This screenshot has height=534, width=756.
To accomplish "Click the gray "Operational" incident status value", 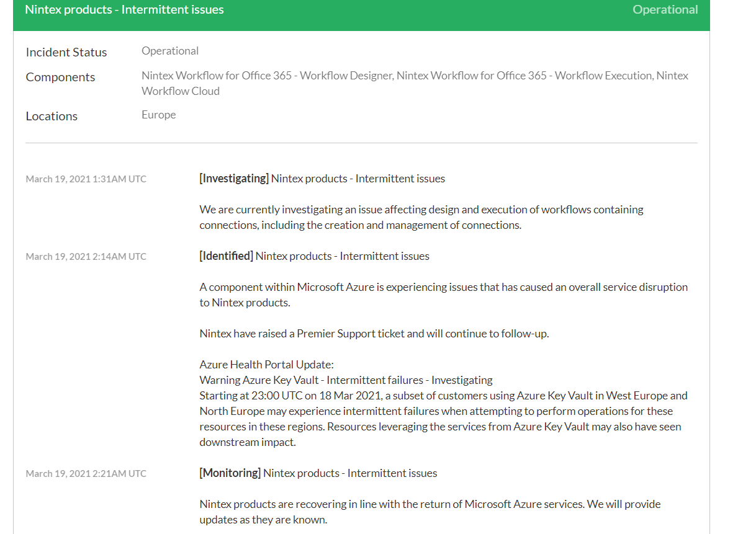I will click(170, 51).
